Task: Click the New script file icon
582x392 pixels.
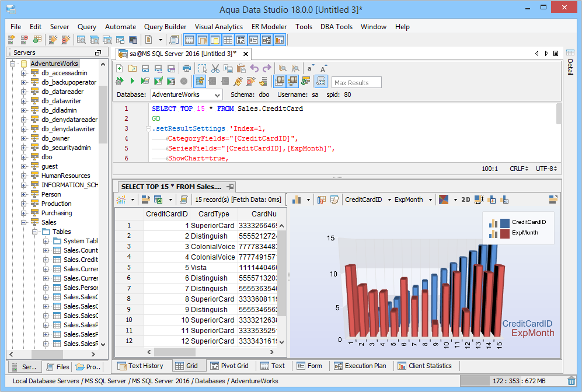Action: tap(120, 68)
